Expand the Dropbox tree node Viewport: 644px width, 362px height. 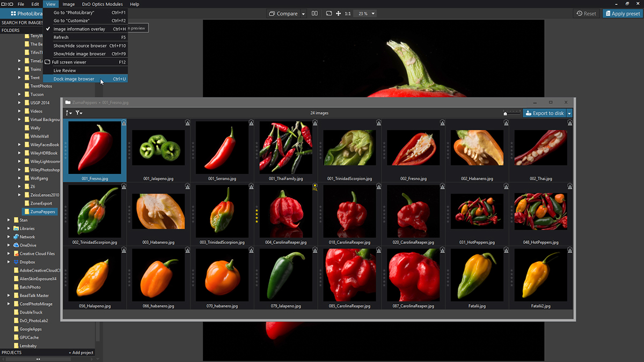pos(9,262)
